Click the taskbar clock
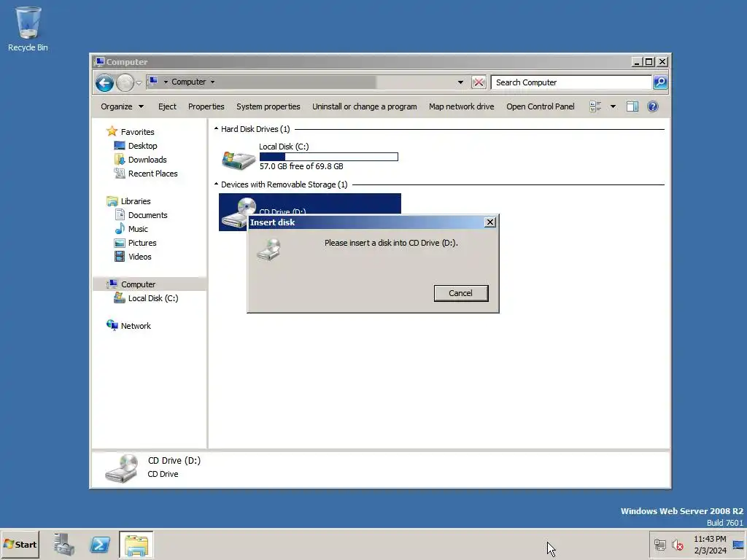The image size is (747, 560). [710, 545]
